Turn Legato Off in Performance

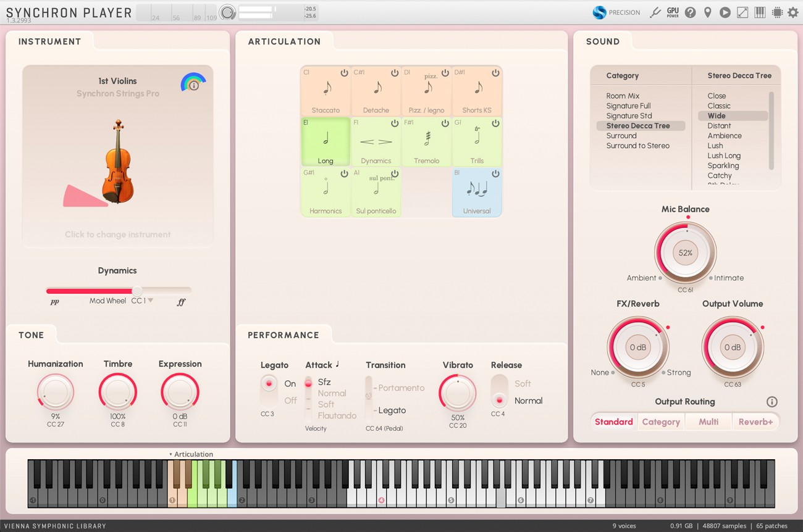(290, 400)
